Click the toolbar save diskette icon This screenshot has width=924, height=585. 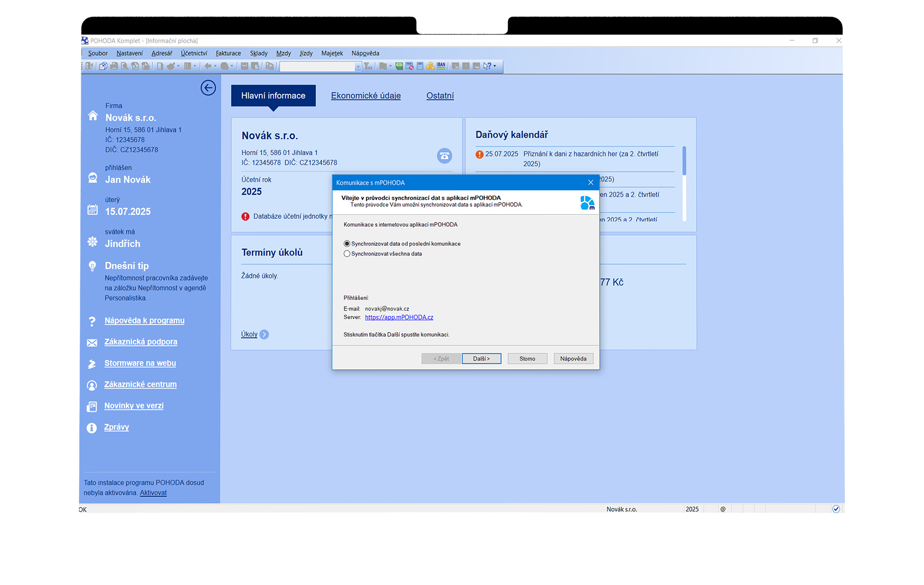click(244, 66)
